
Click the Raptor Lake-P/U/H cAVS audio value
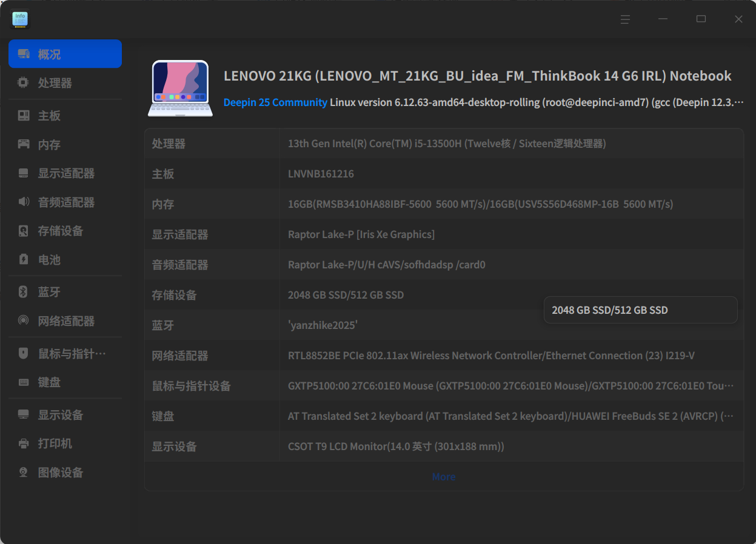tap(387, 265)
